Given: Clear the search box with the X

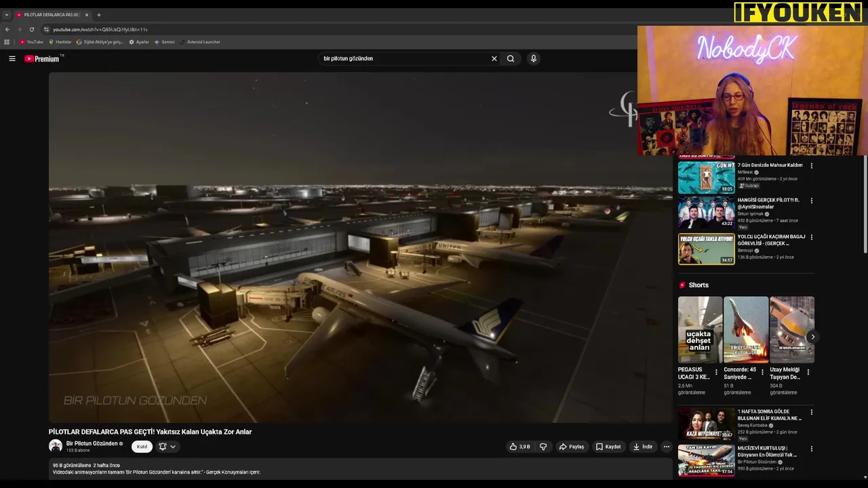Looking at the screenshot, I should coord(494,58).
